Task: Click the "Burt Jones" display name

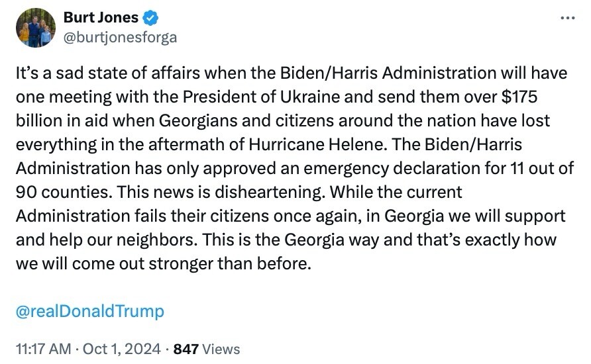Action: pos(101,18)
